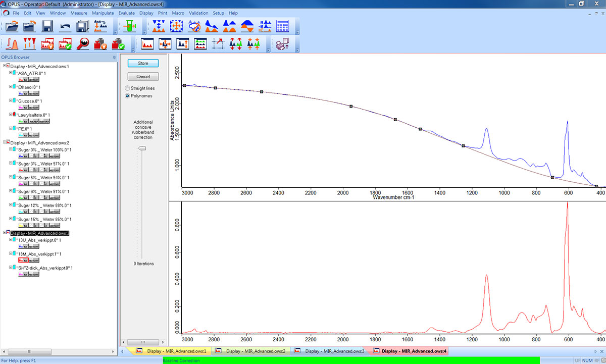The height and width of the screenshot is (364, 606).
Task: Click the Undo arrow toolbar icon
Action: point(65,27)
